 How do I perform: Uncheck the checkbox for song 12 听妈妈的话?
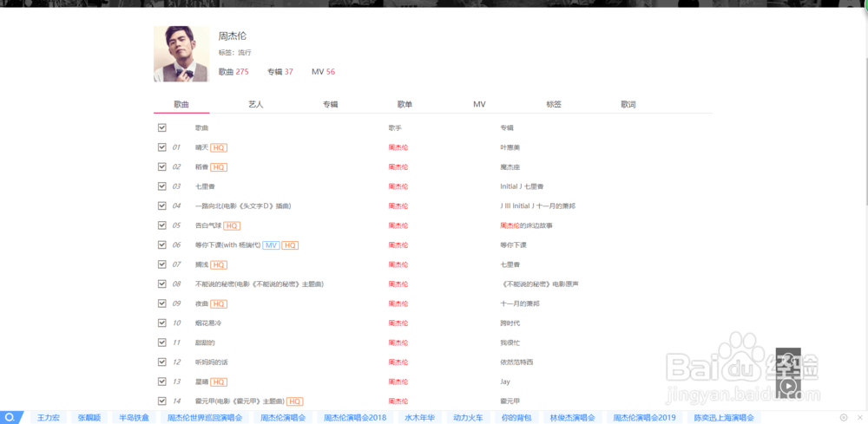162,362
